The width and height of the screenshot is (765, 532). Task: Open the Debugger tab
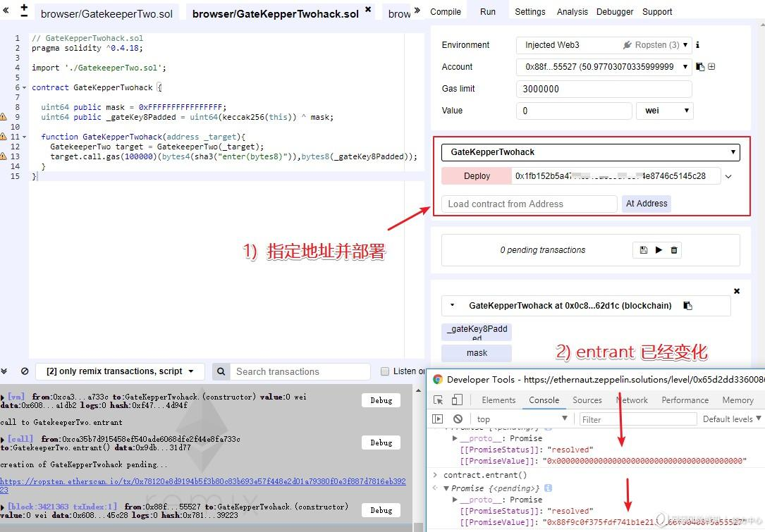pos(615,12)
